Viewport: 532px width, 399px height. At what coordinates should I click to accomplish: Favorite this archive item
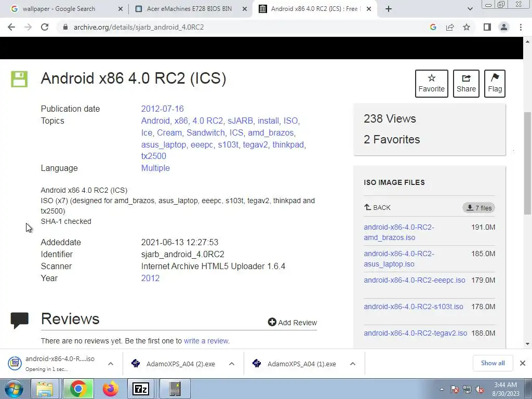432,84
